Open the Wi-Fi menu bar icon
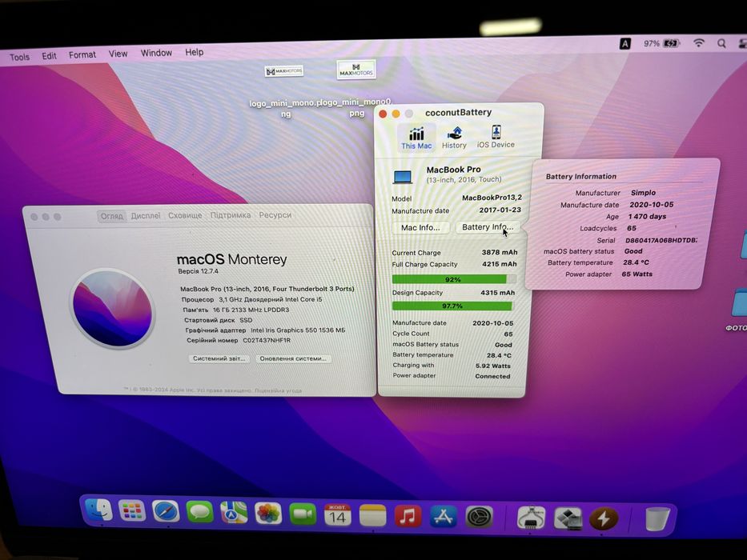The height and width of the screenshot is (560, 747). point(699,43)
